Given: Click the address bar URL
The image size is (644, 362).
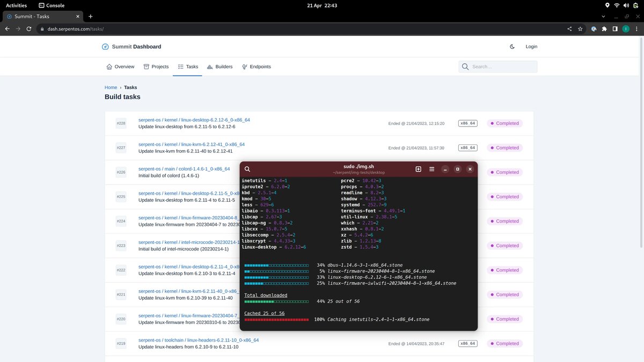Looking at the screenshot, I should 76,29.
